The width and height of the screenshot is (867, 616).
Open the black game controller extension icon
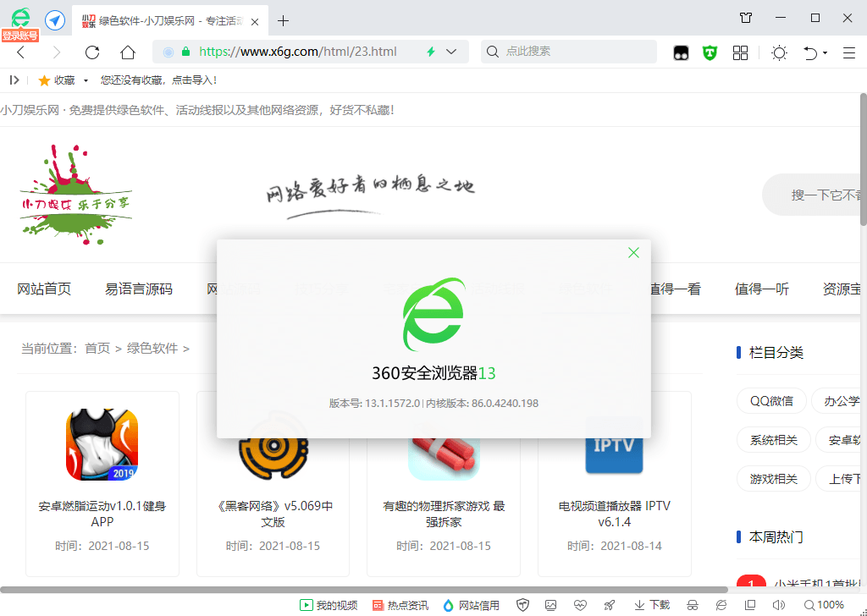(x=681, y=53)
